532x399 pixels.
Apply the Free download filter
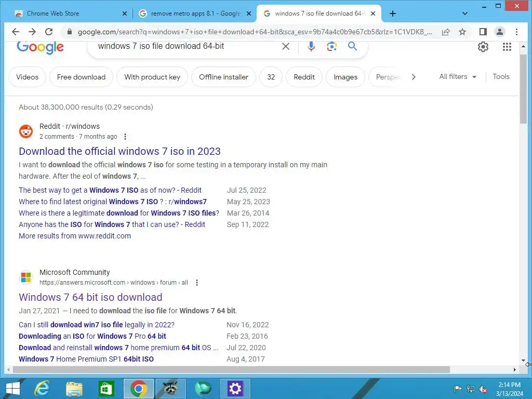pos(81,77)
